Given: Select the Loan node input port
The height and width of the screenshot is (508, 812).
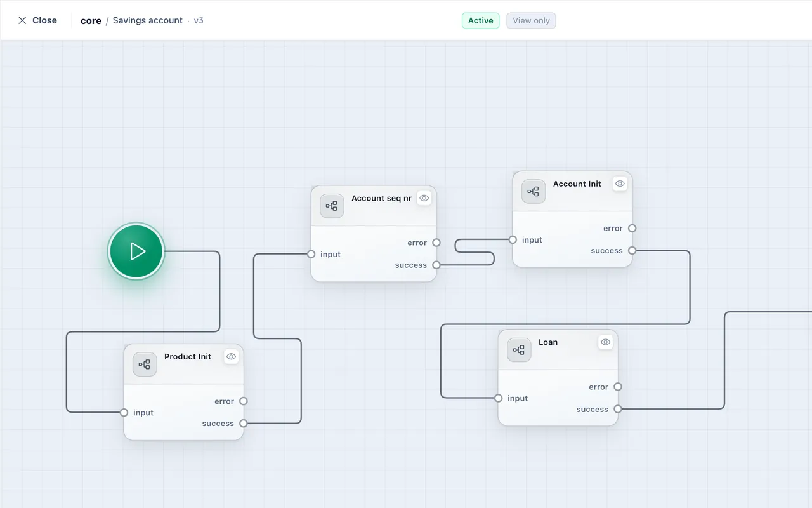Looking at the screenshot, I should point(499,398).
